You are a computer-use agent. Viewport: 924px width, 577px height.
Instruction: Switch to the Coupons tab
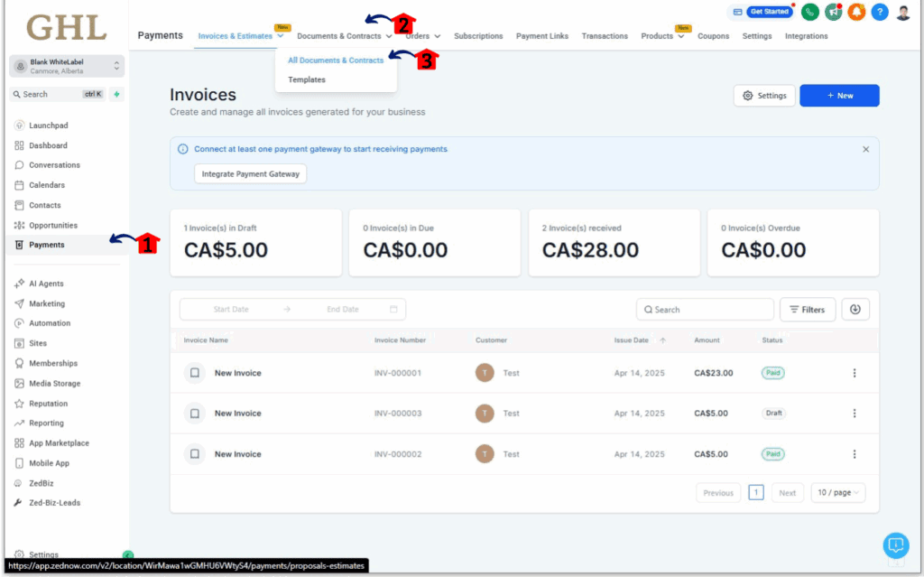click(x=713, y=36)
